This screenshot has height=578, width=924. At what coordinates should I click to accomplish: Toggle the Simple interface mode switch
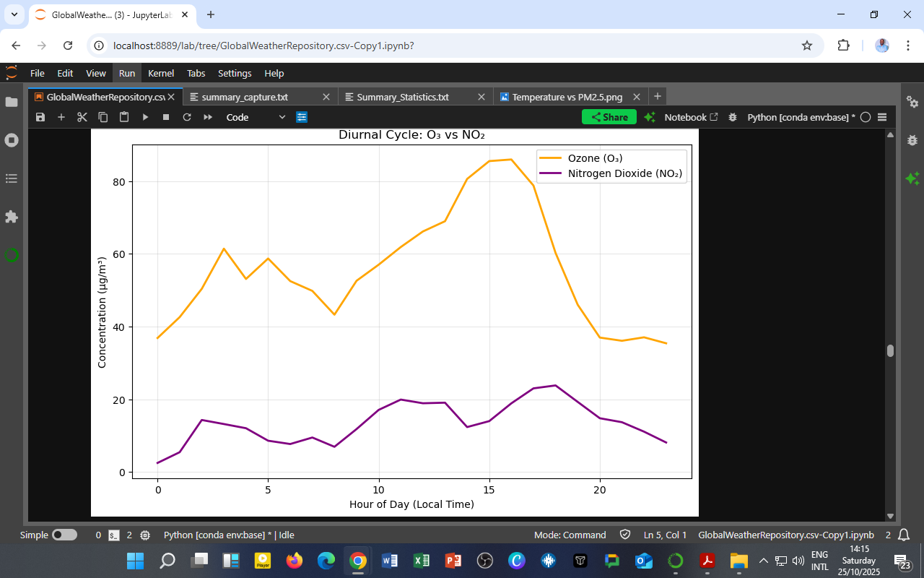click(x=64, y=535)
